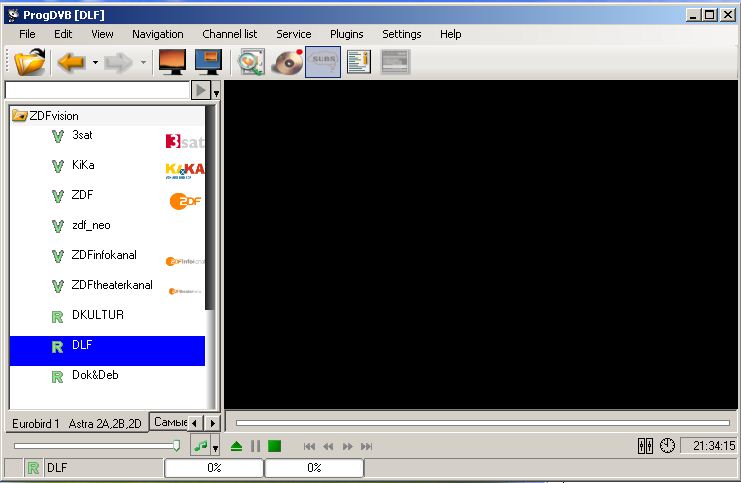The width and height of the screenshot is (741, 483).
Task: Select the ZDFtheaterkanal channel
Action: [112, 285]
